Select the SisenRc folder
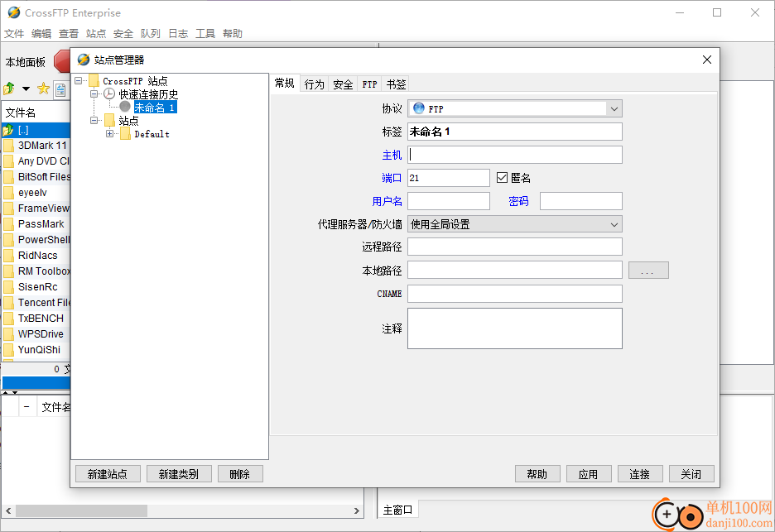The width and height of the screenshot is (775, 532). pos(36,287)
